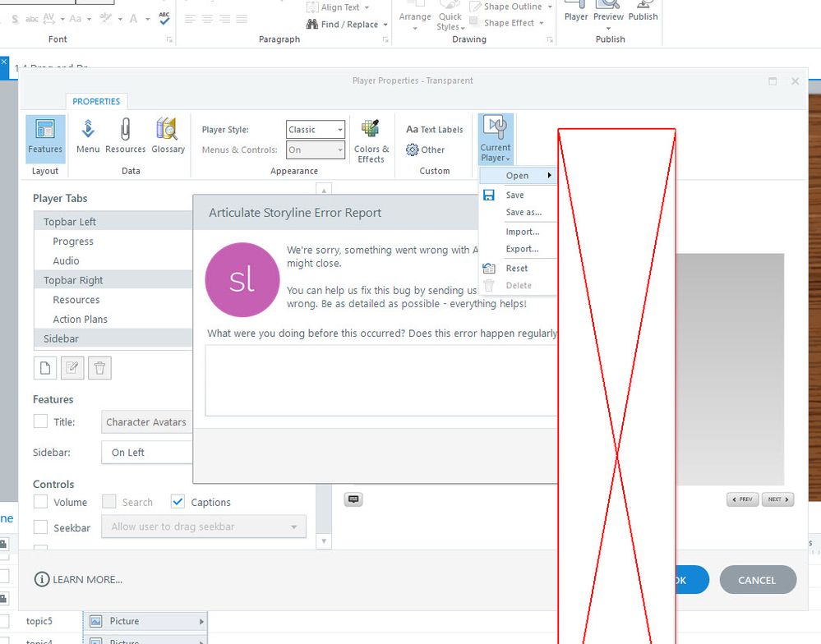Click the new player tab icon
821x644 pixels.
coord(45,368)
